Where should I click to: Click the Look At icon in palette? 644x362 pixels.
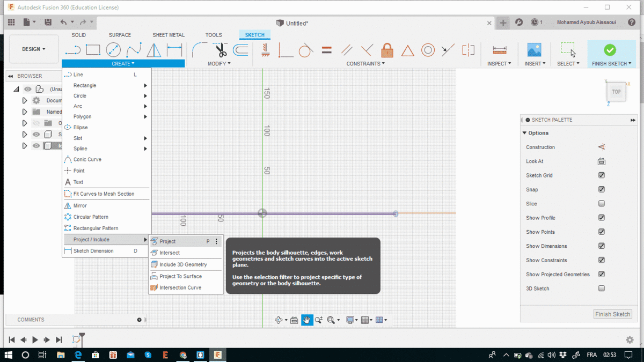[x=602, y=161]
